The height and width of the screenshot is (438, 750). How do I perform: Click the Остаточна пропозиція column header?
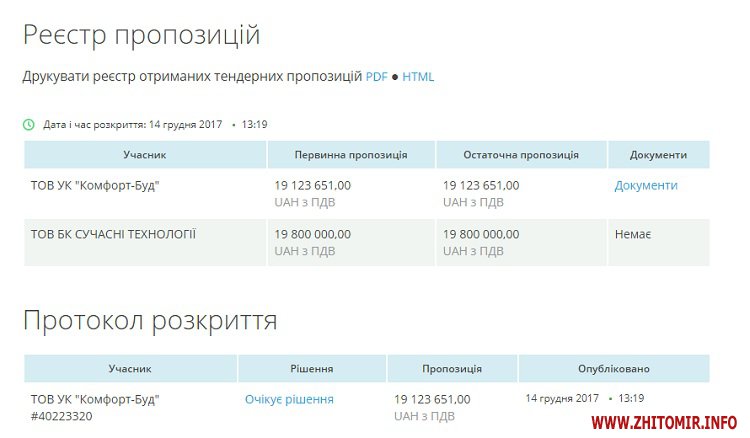[521, 155]
